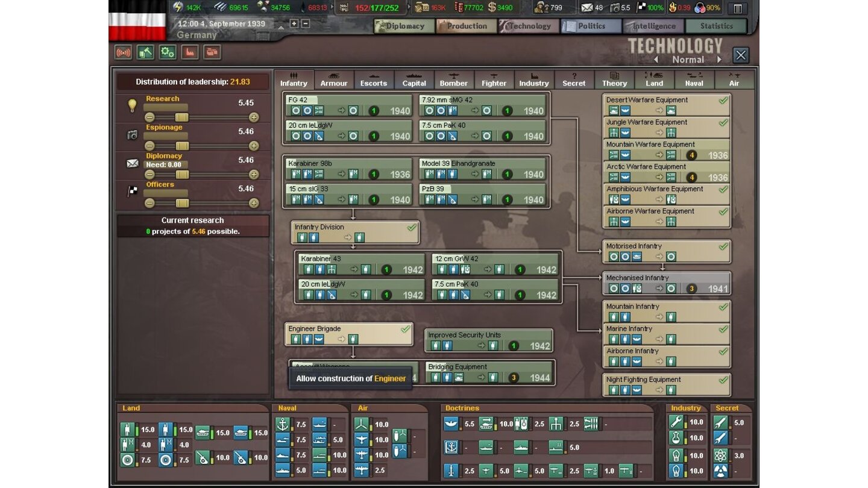Click the checkmark on Motorised Infantry
This screenshot has height=488, width=868.
723,246
